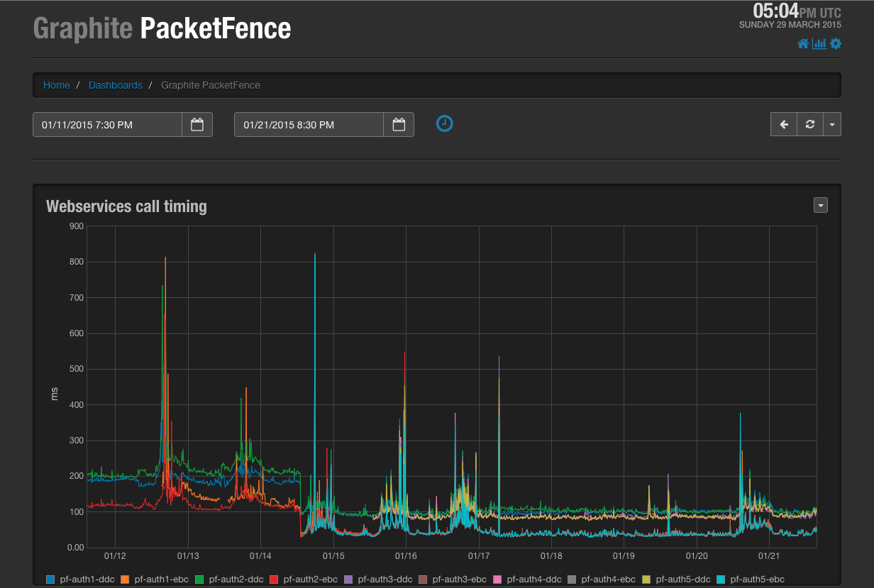This screenshot has width=874, height=588.
Task: Open dashboards list via bar chart icon
Action: (x=819, y=44)
